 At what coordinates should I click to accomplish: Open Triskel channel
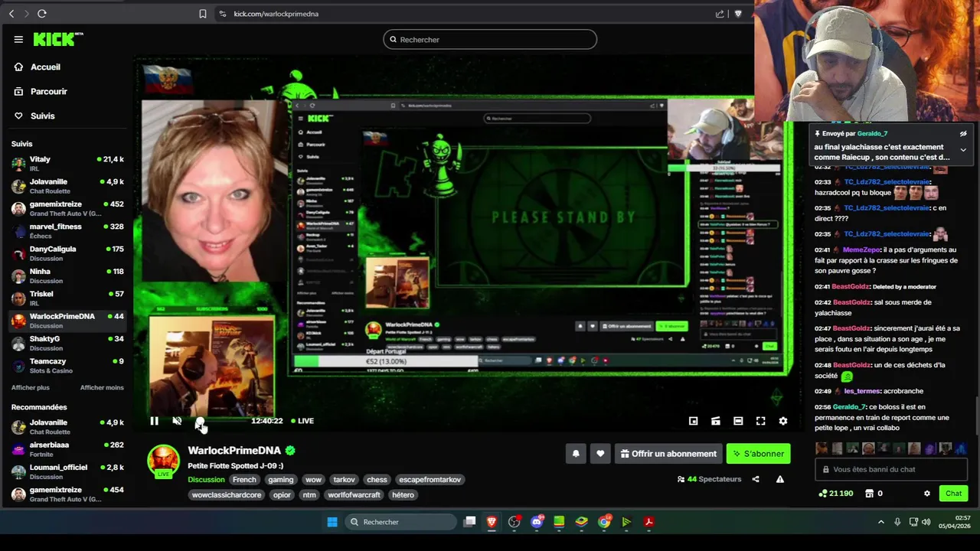click(67, 298)
